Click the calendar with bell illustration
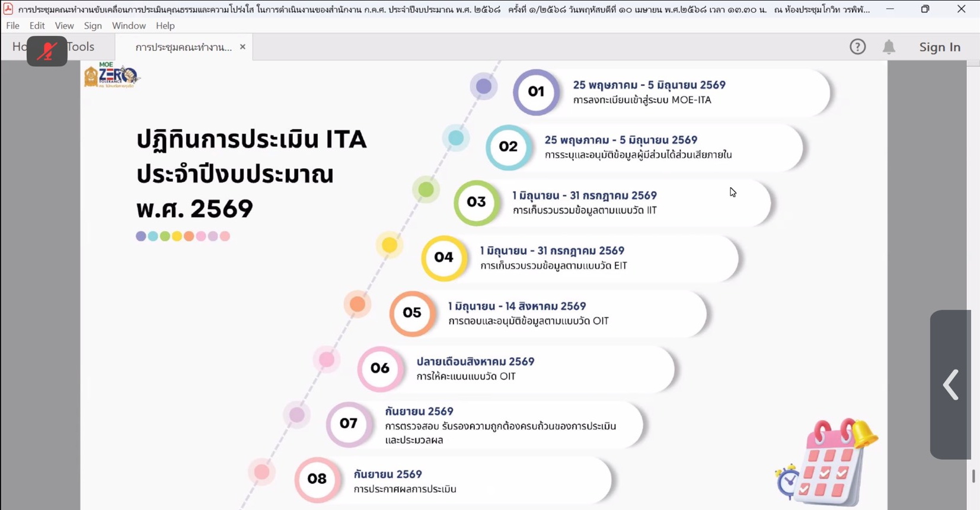980x510 pixels. [827, 461]
